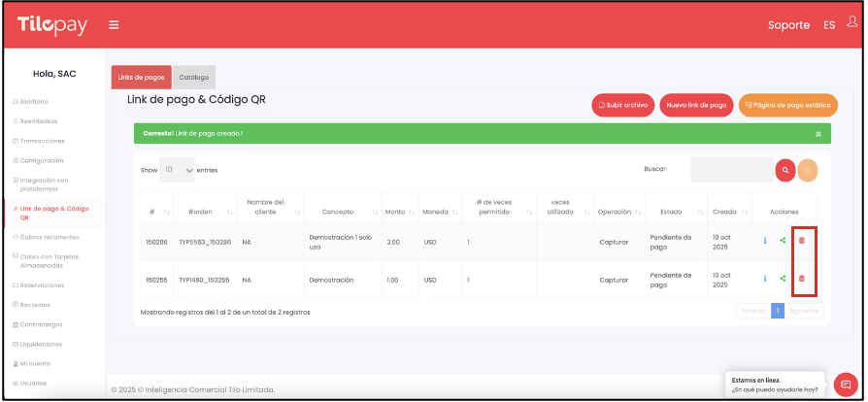This screenshot has height=402, width=868.
Task: Share the TYP1480_150255 payment link
Action: [x=783, y=279]
